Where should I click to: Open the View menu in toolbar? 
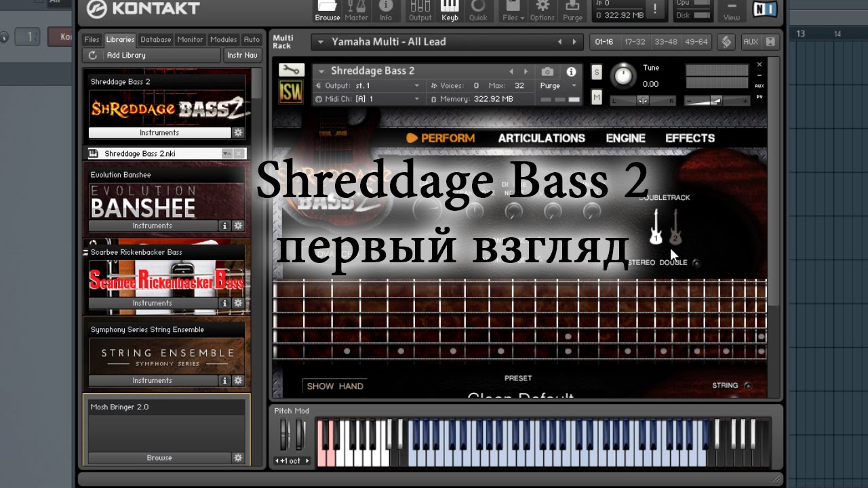click(x=732, y=11)
